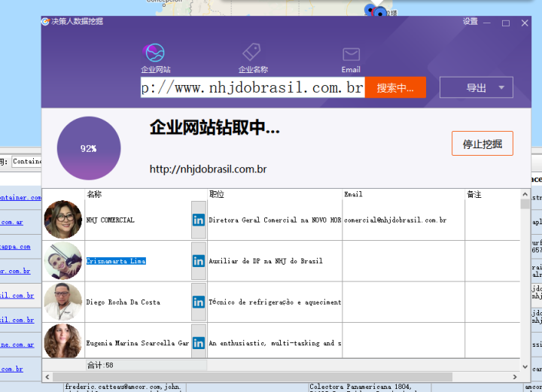Viewport: 542px width, 392px height.
Task: Click the Técnico de refrigeração position cell
Action: pyautogui.click(x=275, y=302)
